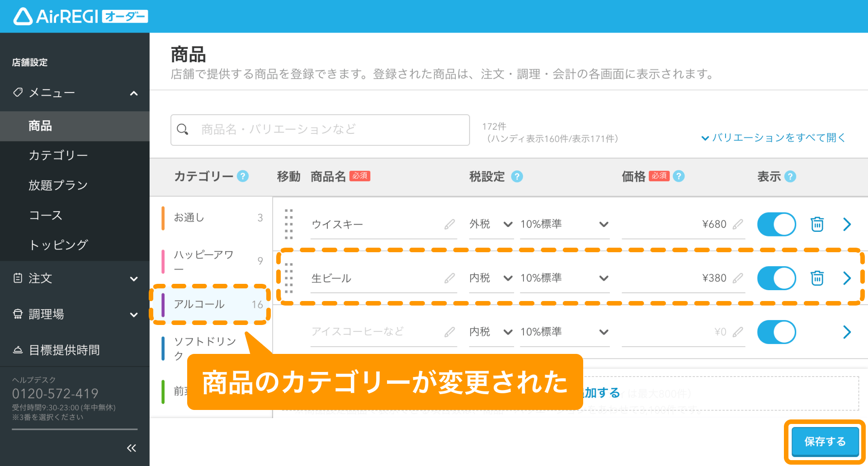
Task: Open 内税 dropdown in new product row
Action: 491,332
